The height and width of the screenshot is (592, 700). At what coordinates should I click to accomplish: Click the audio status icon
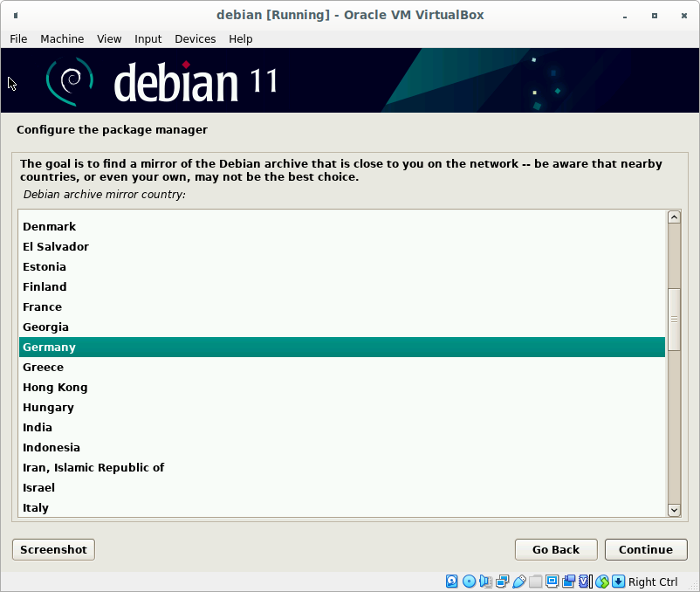485,582
